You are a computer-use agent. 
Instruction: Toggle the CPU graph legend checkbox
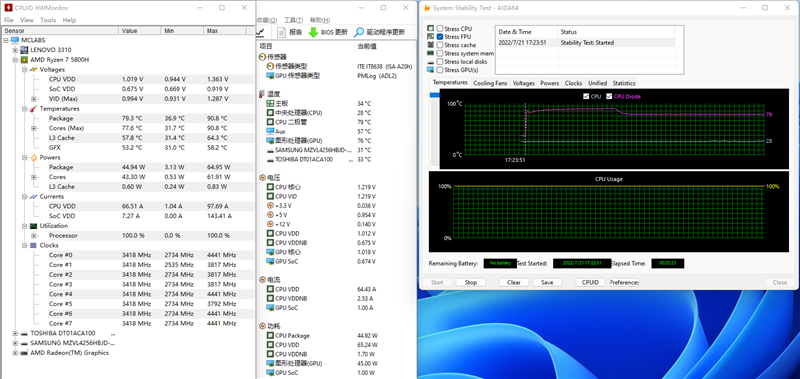pos(586,96)
